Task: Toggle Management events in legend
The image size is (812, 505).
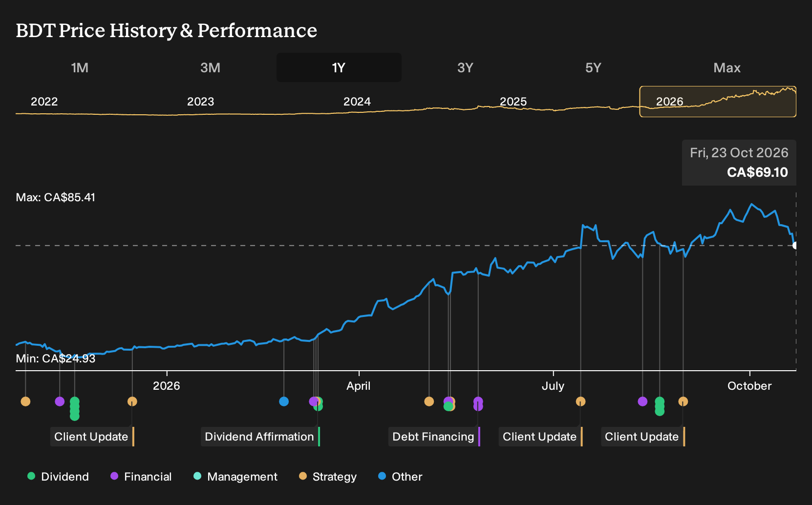Action: pyautogui.click(x=235, y=477)
